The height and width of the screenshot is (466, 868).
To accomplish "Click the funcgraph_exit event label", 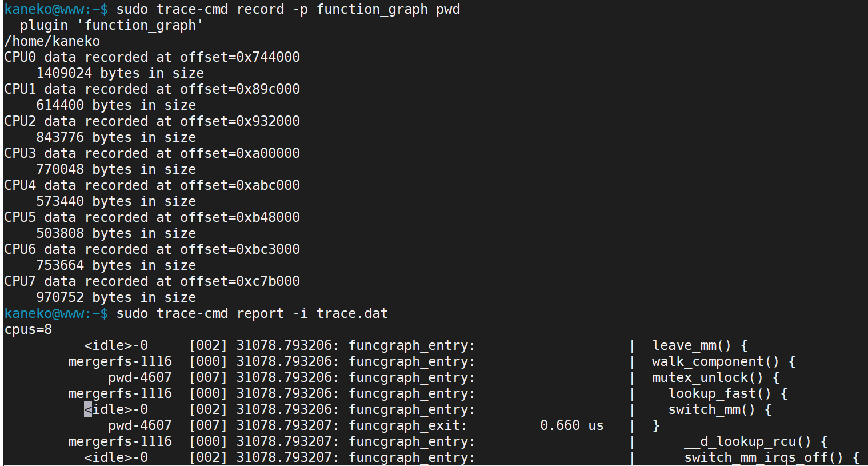I will [408, 425].
